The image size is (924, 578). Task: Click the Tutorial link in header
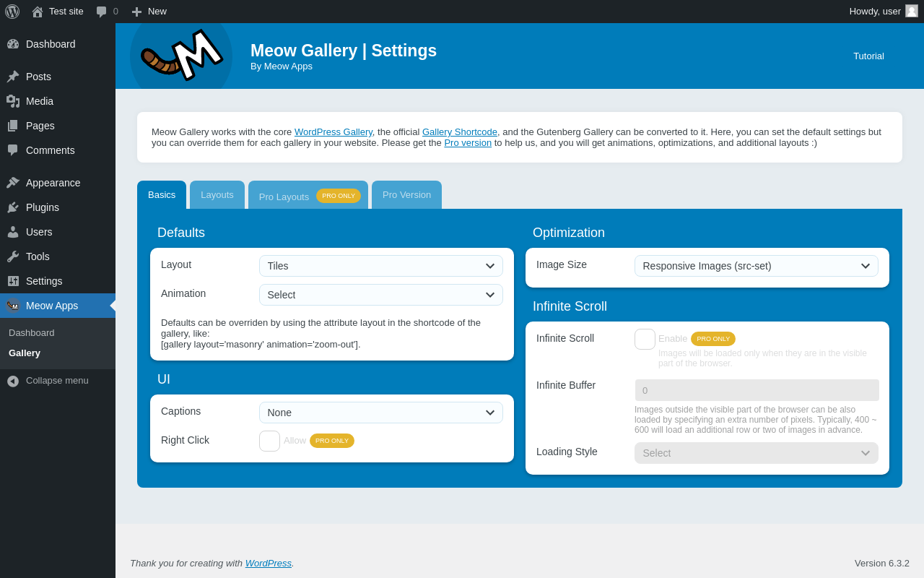(x=868, y=56)
